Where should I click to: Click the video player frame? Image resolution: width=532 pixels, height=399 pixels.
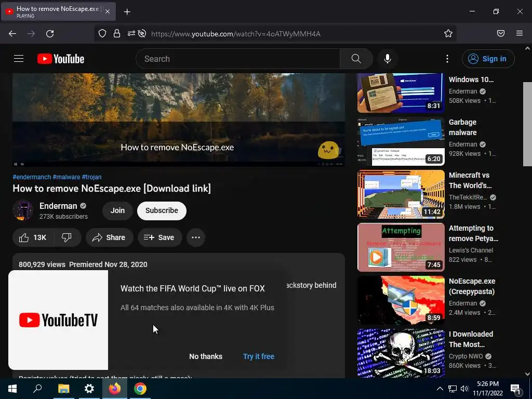pos(179,120)
